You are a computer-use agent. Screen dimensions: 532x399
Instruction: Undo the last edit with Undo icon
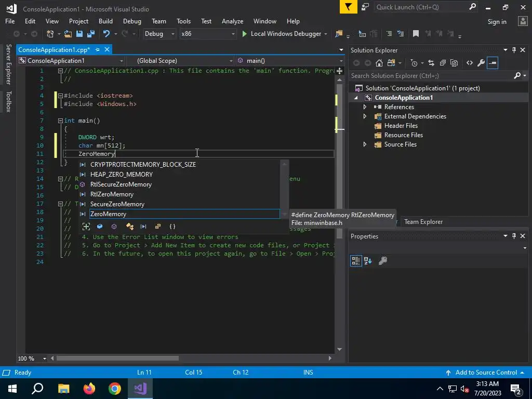[107, 34]
